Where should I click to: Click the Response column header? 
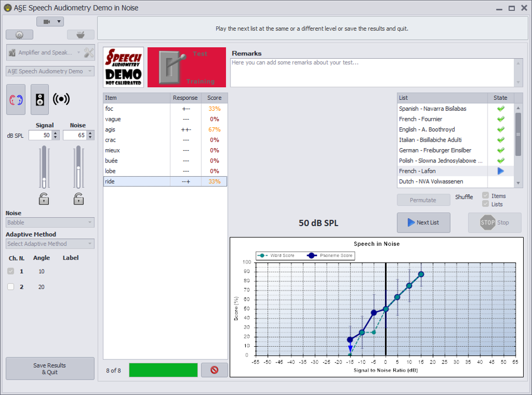(x=185, y=98)
